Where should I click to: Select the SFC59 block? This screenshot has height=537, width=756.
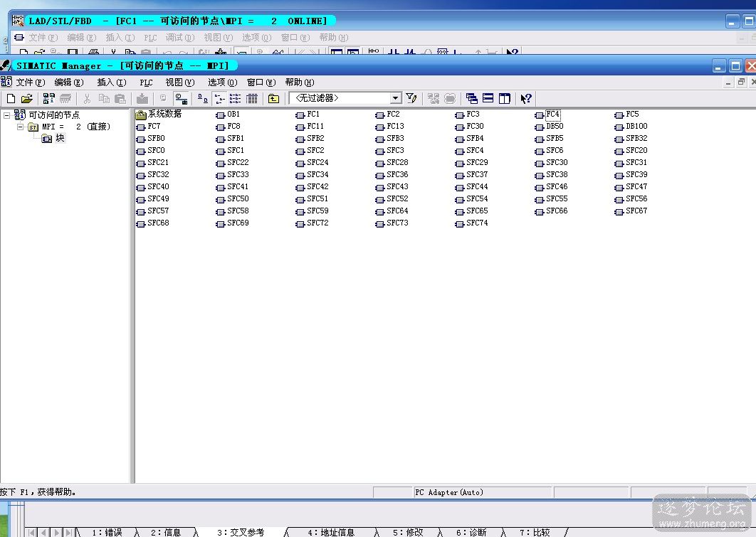click(312, 211)
